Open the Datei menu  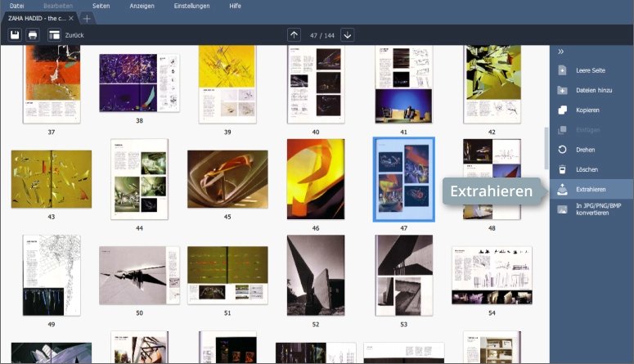(16, 6)
